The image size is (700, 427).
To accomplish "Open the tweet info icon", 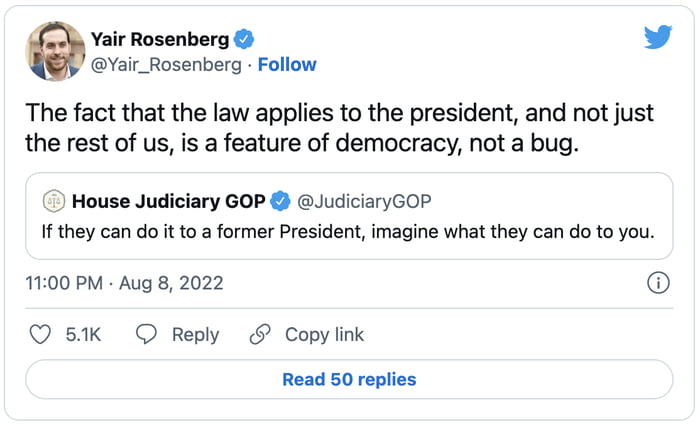I will coord(658,283).
